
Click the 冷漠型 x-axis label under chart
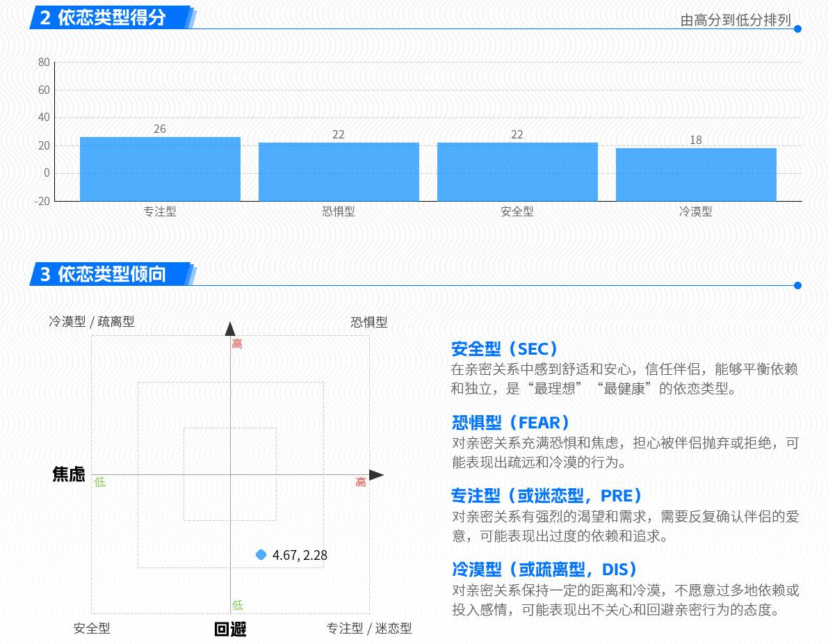click(x=695, y=211)
